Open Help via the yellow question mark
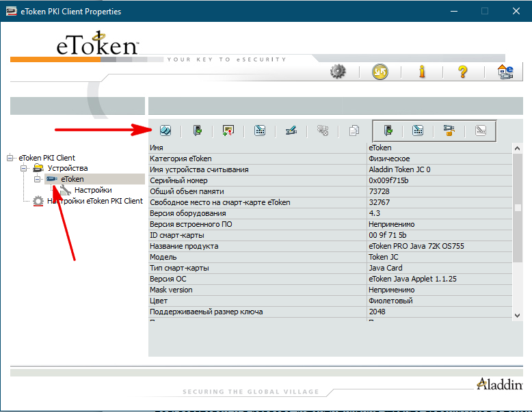532x412 pixels. point(463,72)
